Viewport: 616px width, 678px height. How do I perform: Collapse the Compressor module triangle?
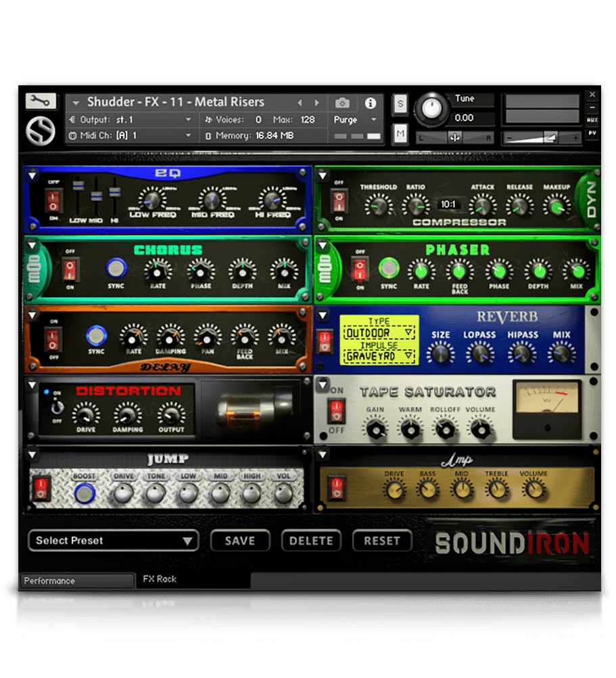click(x=323, y=175)
